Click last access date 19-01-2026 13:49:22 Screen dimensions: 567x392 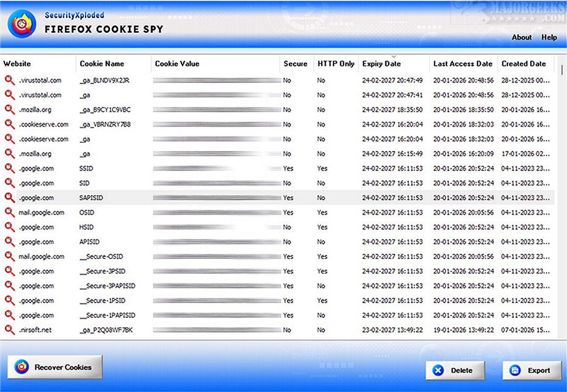463,330
